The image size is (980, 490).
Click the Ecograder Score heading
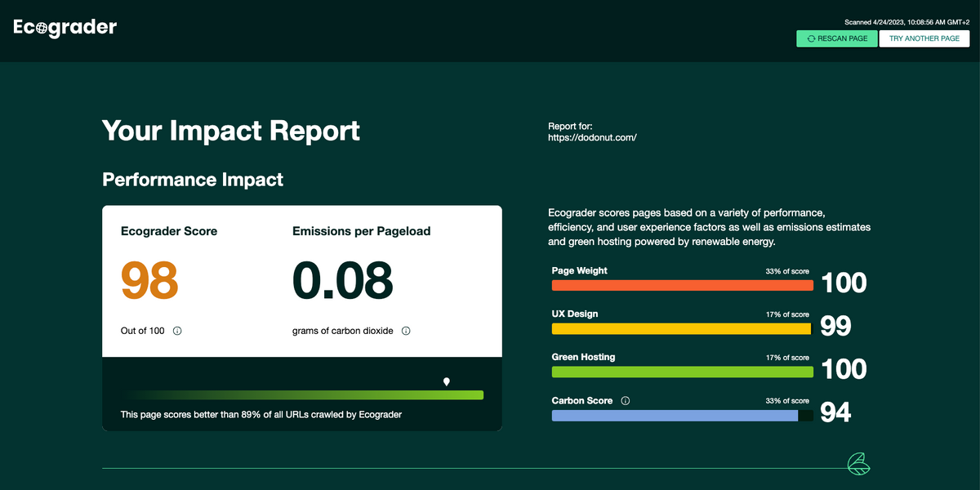coord(169,231)
